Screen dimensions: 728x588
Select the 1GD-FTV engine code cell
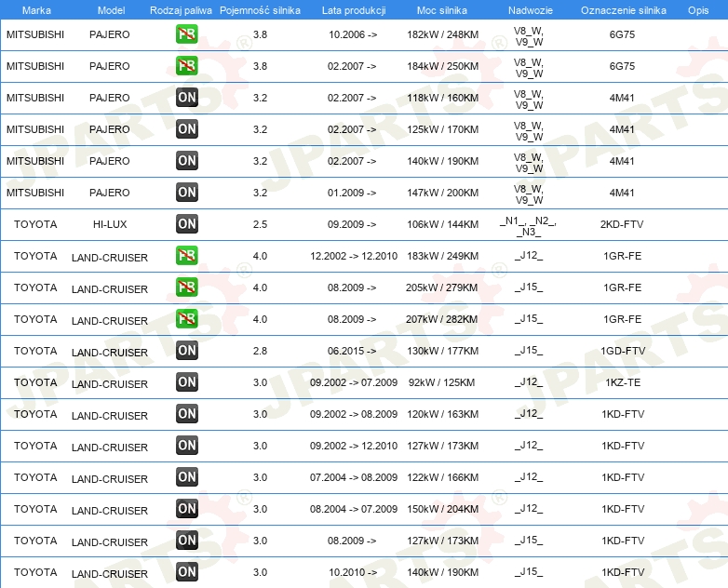[623, 351]
